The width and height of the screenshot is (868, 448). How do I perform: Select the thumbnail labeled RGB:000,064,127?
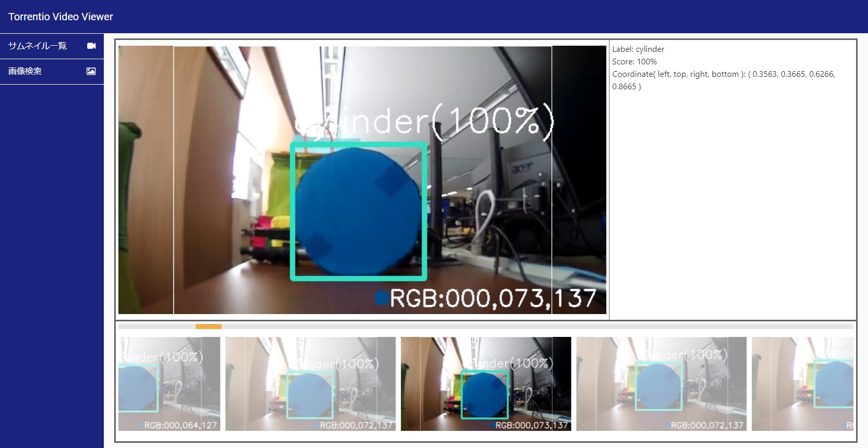(169, 384)
